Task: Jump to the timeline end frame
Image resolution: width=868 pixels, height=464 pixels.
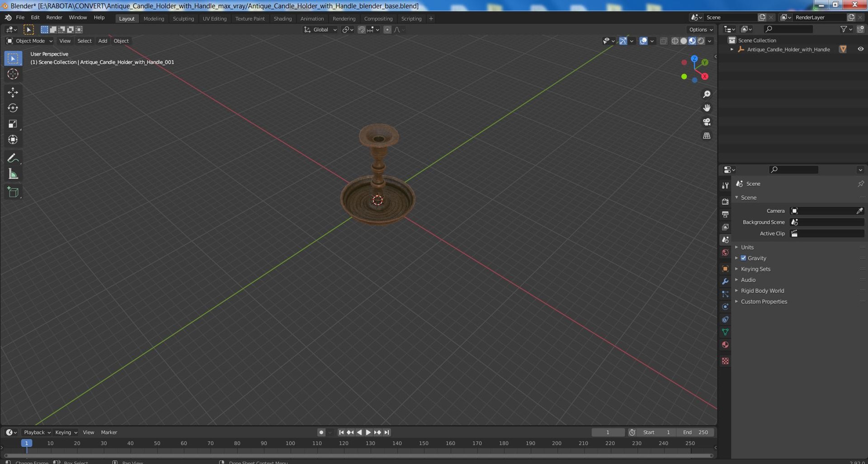Action: tap(387, 432)
